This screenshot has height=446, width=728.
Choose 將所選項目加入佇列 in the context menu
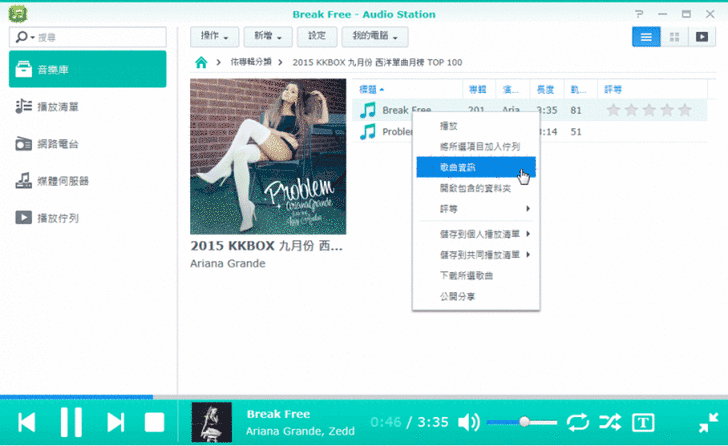coord(476,147)
